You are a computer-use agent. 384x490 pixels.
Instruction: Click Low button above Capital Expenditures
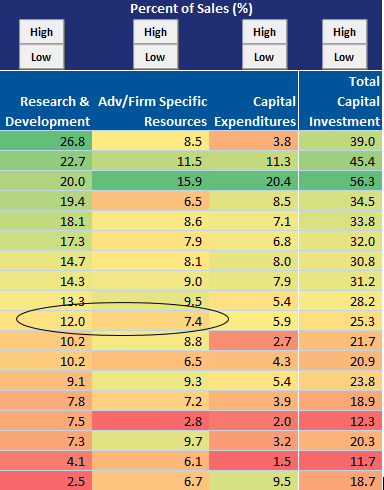pyautogui.click(x=264, y=57)
